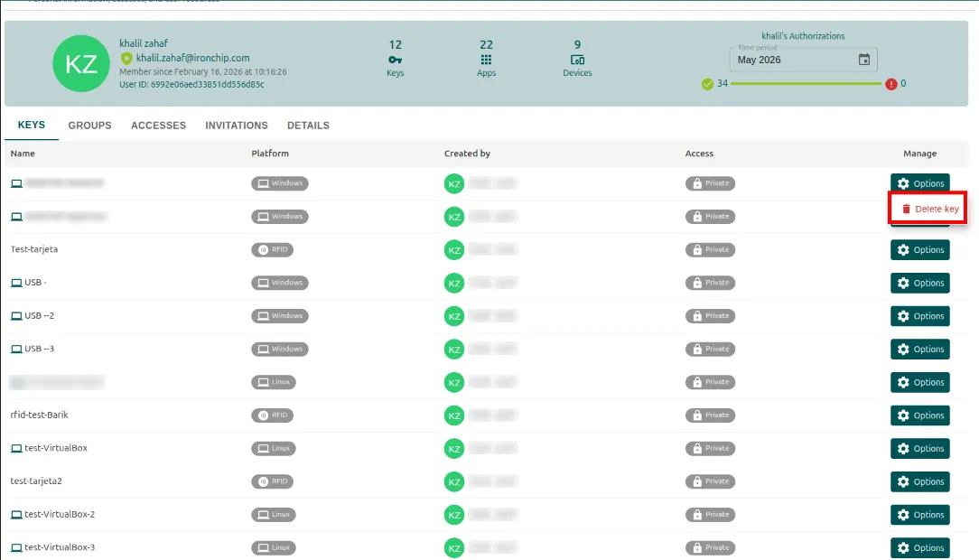Click the green authorizations progress bar
979x560 pixels.
806,84
